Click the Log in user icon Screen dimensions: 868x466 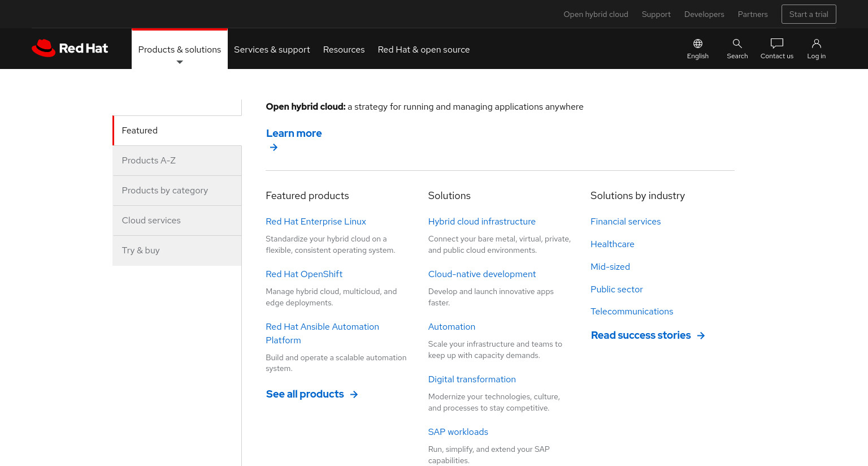(x=817, y=44)
